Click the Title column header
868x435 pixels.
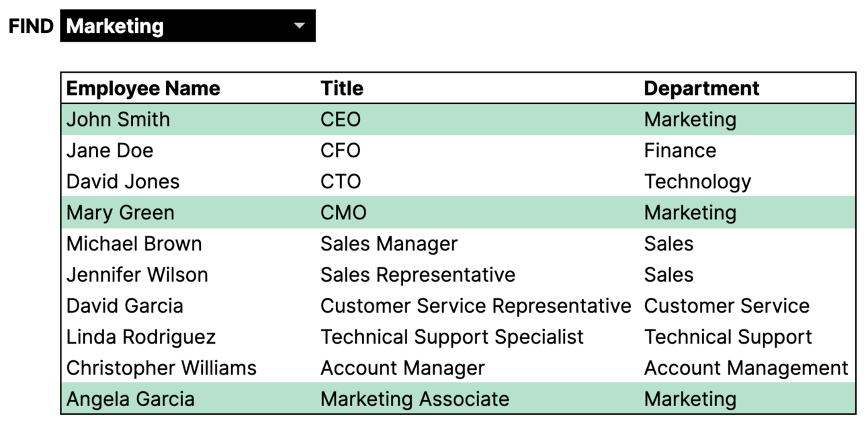(342, 89)
